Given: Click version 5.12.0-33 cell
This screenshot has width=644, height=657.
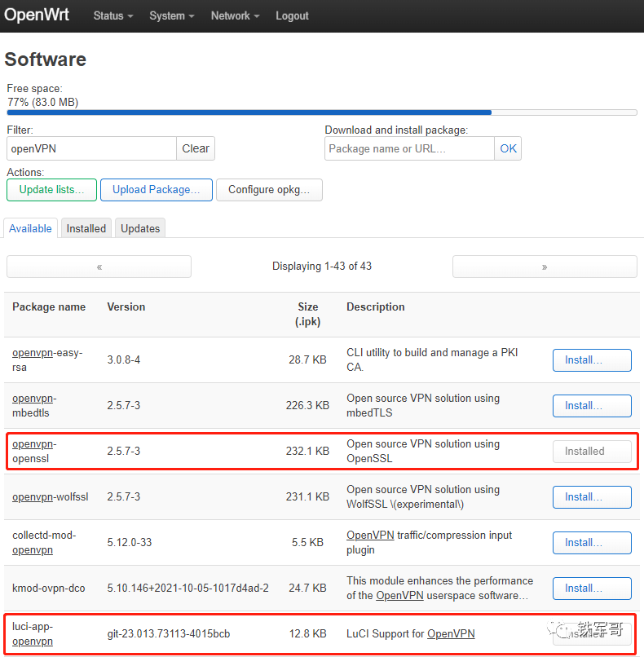Looking at the screenshot, I should point(130,543).
